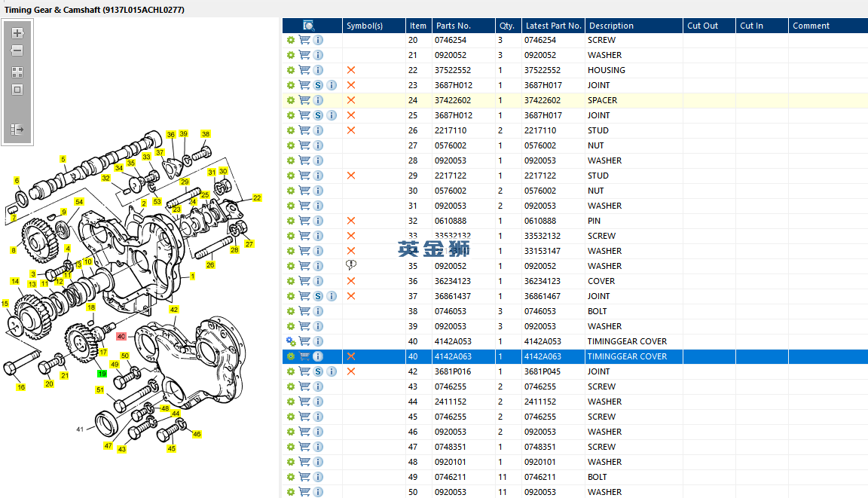Zoom out of the parts diagram
868x498 pixels.
pos(17,51)
